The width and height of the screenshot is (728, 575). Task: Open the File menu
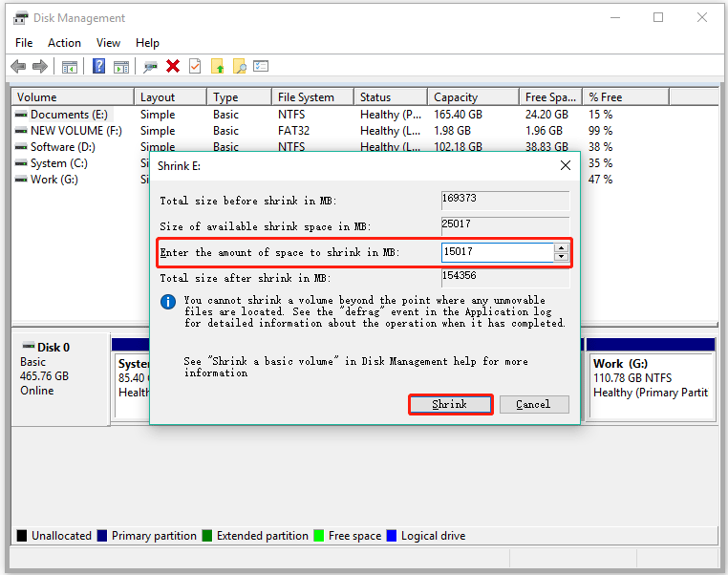(24, 43)
